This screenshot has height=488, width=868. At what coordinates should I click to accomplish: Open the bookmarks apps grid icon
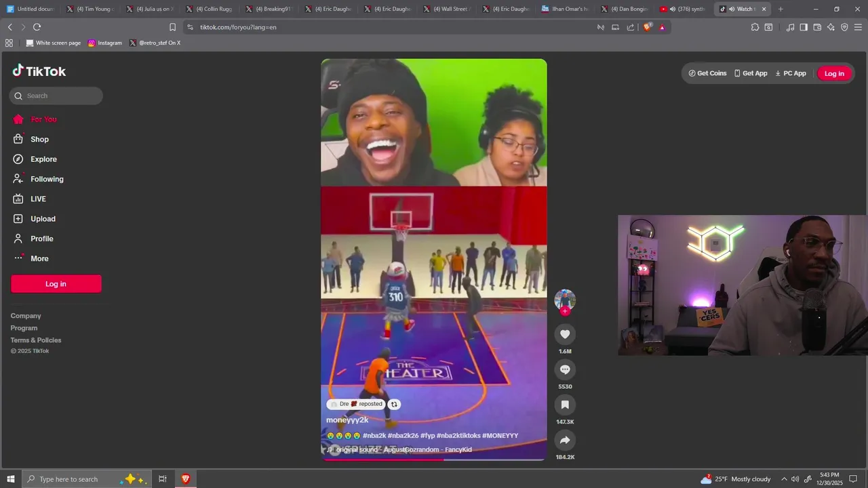(9, 43)
